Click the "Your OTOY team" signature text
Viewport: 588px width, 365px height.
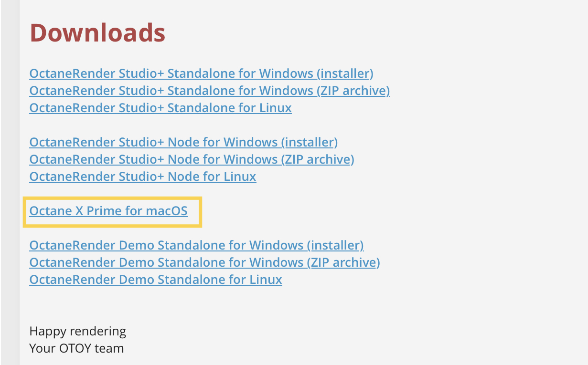(x=76, y=348)
